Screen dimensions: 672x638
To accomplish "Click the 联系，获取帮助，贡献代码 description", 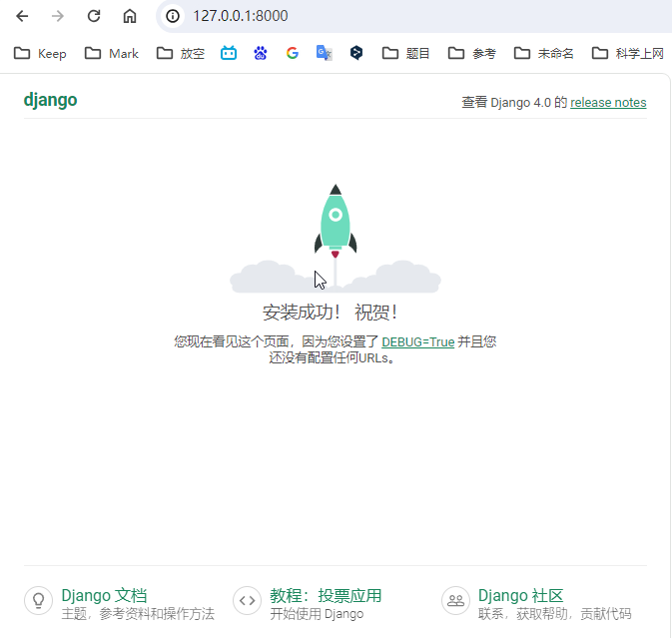I will point(554,614).
